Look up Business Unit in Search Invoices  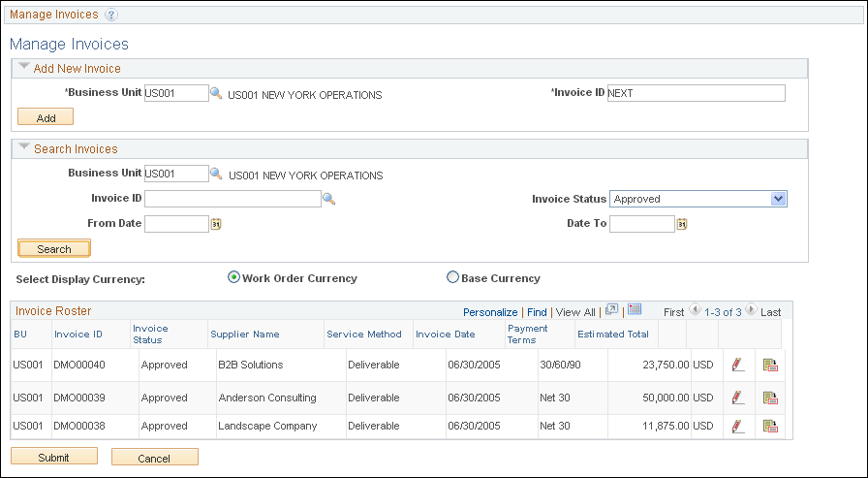pos(216,174)
